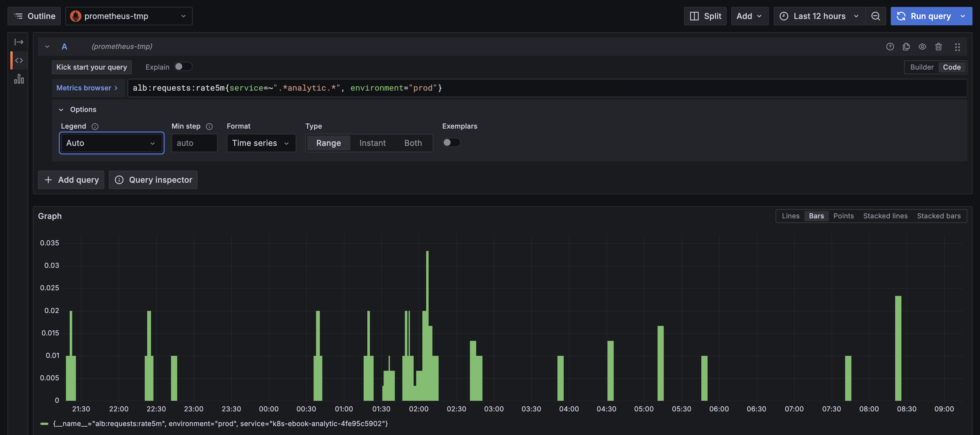Open the Run query interval dropdown arrow

tap(963, 16)
